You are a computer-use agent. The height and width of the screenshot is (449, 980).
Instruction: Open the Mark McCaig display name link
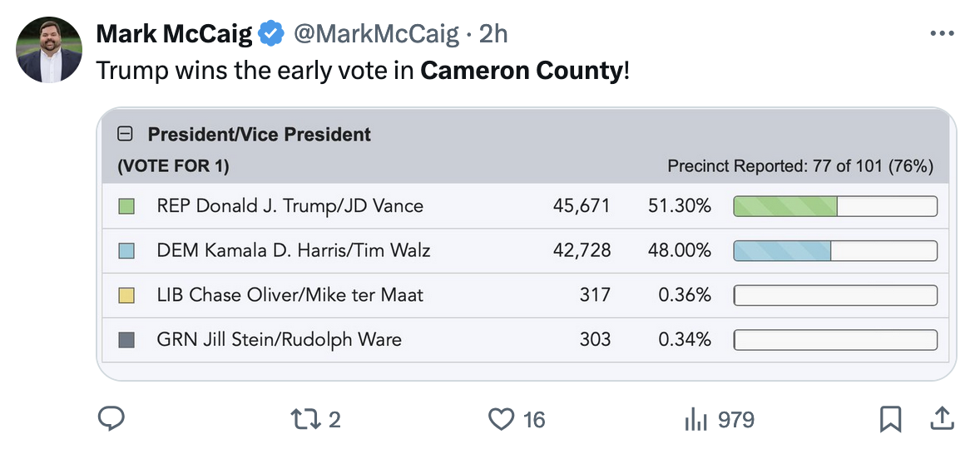click(175, 34)
